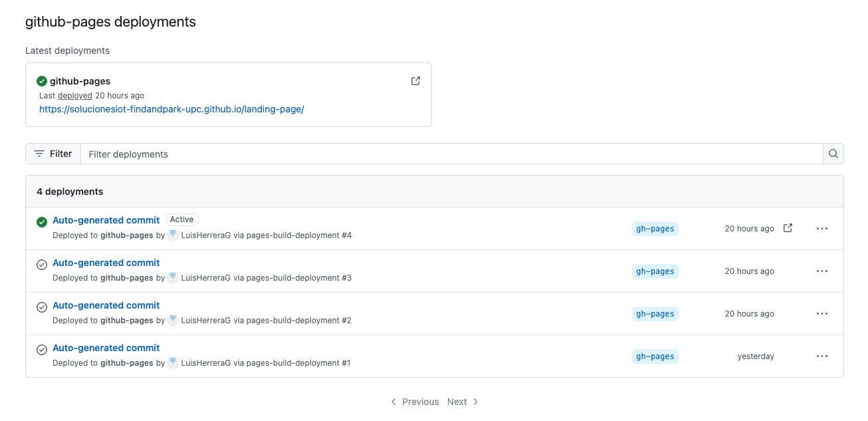Click the Active badge on deployment #4

182,219
